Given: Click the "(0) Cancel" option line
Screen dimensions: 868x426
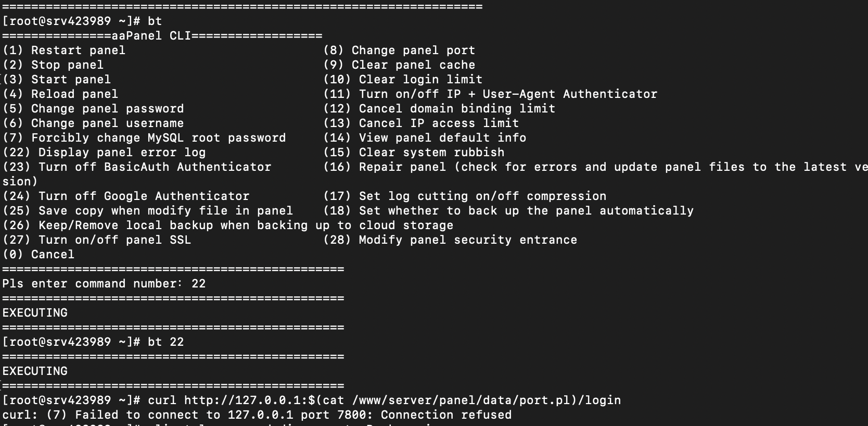Looking at the screenshot, I should 39,255.
